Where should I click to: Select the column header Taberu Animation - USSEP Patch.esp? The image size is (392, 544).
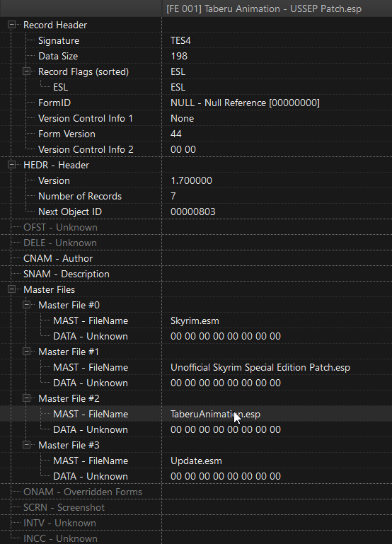point(277,8)
